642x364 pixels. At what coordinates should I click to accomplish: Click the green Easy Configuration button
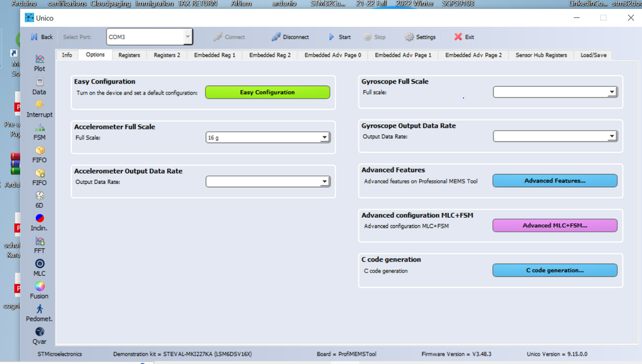pos(268,92)
